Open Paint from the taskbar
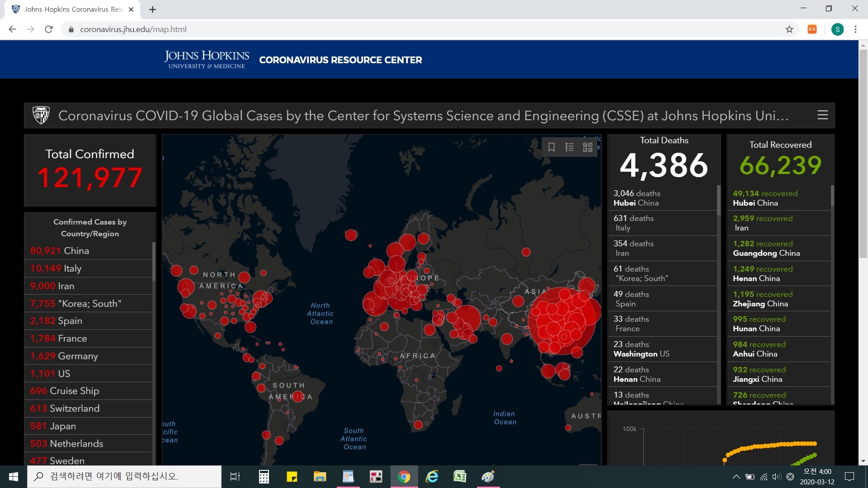This screenshot has width=868, height=488. tap(488, 477)
